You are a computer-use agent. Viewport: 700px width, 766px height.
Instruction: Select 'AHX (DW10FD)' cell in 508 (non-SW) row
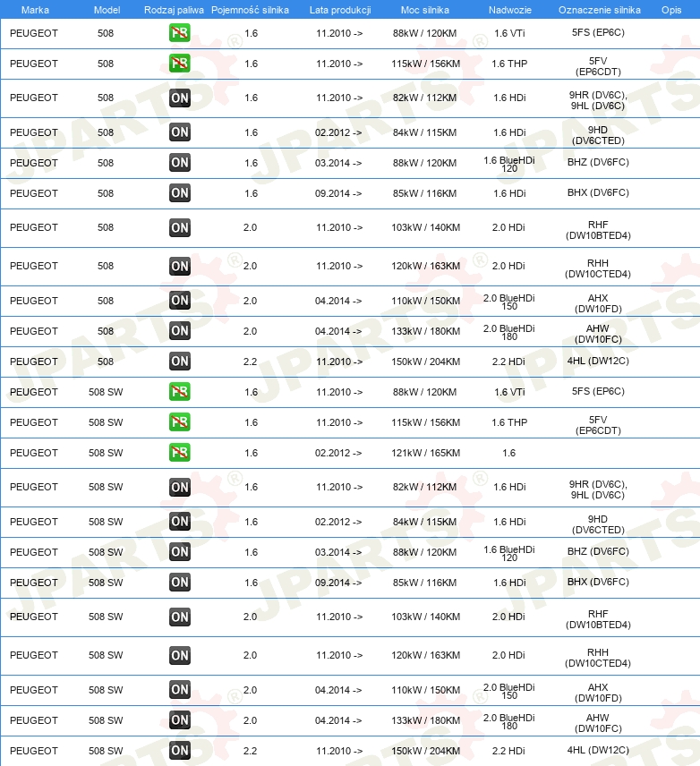(x=598, y=303)
